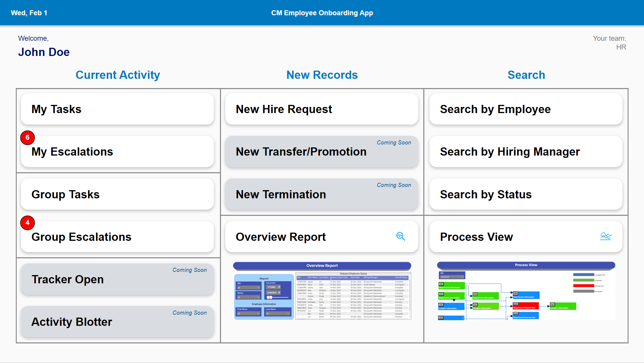
Task: Click the New Termination card
Action: tap(322, 194)
